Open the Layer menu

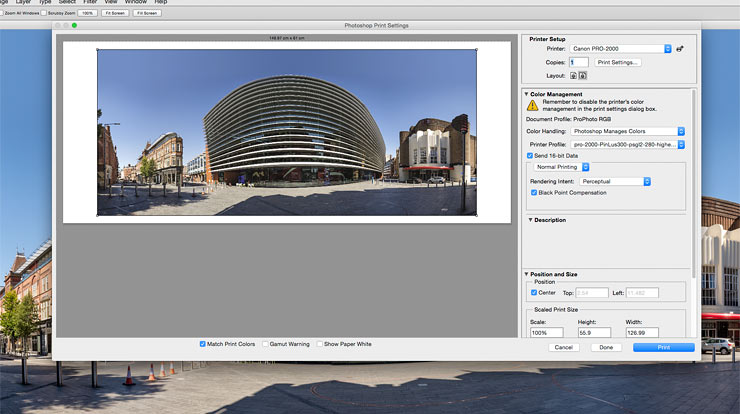click(23, 2)
